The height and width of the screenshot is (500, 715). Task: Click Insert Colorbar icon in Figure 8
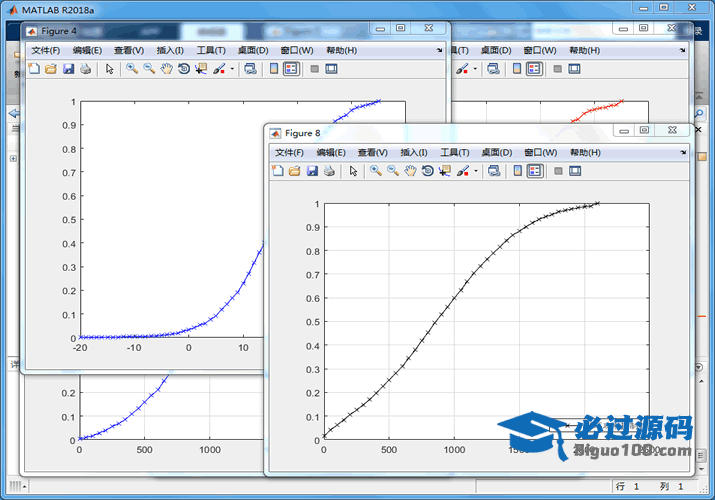tap(518, 171)
